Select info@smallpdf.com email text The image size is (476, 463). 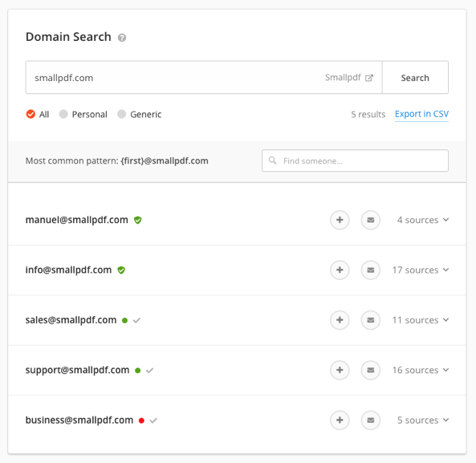click(68, 270)
